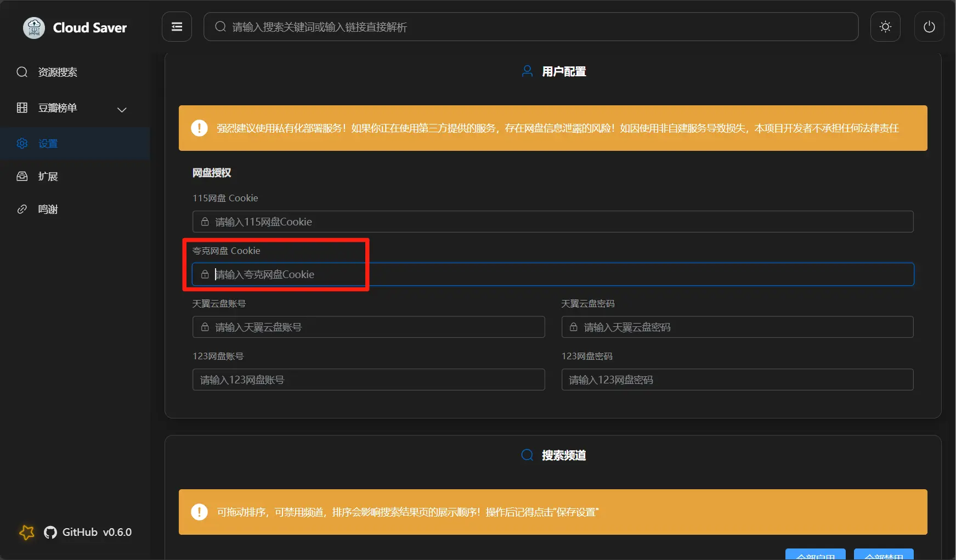
Task: Collapse the sidebar with the menu fold button
Action: coord(177,27)
